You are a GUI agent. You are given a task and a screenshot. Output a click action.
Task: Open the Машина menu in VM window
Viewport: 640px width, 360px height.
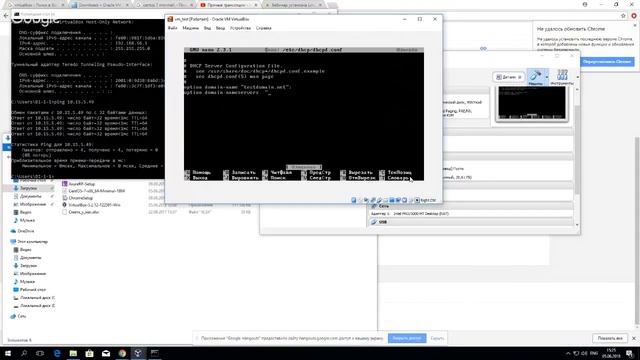click(190, 28)
